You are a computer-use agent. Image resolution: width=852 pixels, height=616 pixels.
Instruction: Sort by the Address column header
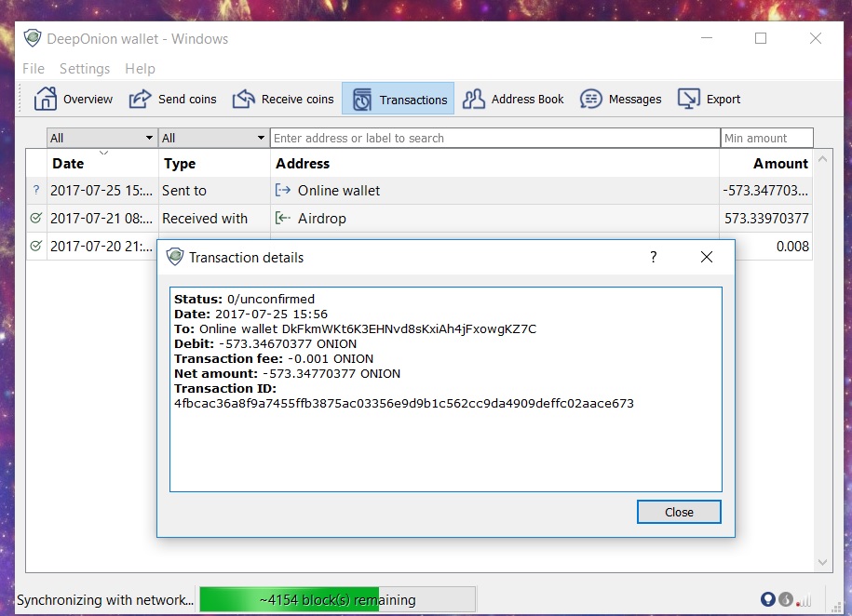pyautogui.click(x=494, y=164)
